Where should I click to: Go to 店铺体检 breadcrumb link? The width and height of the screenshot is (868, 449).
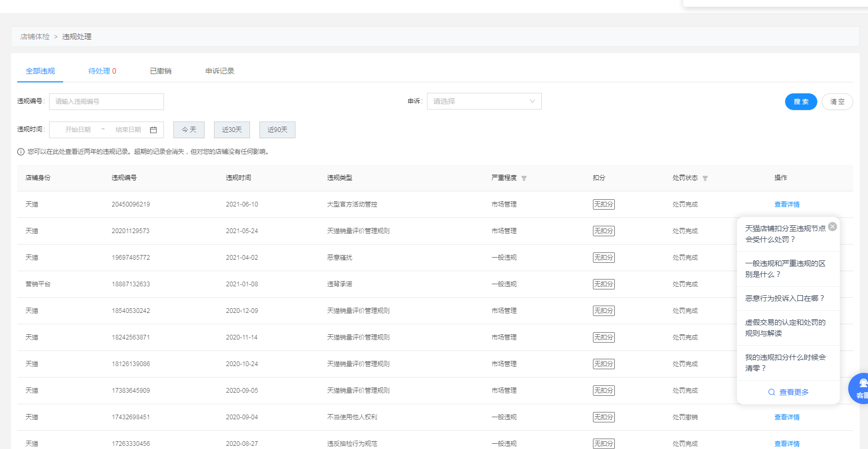click(35, 37)
